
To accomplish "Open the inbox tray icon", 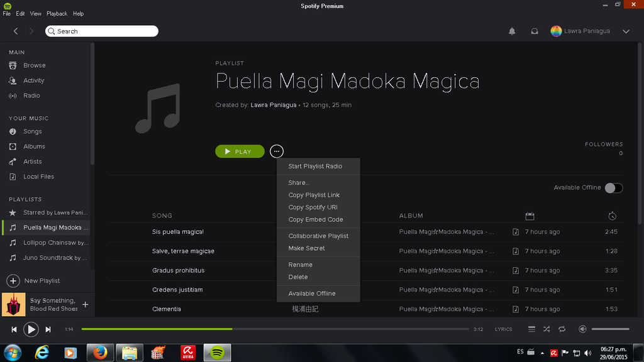I will 535,31.
